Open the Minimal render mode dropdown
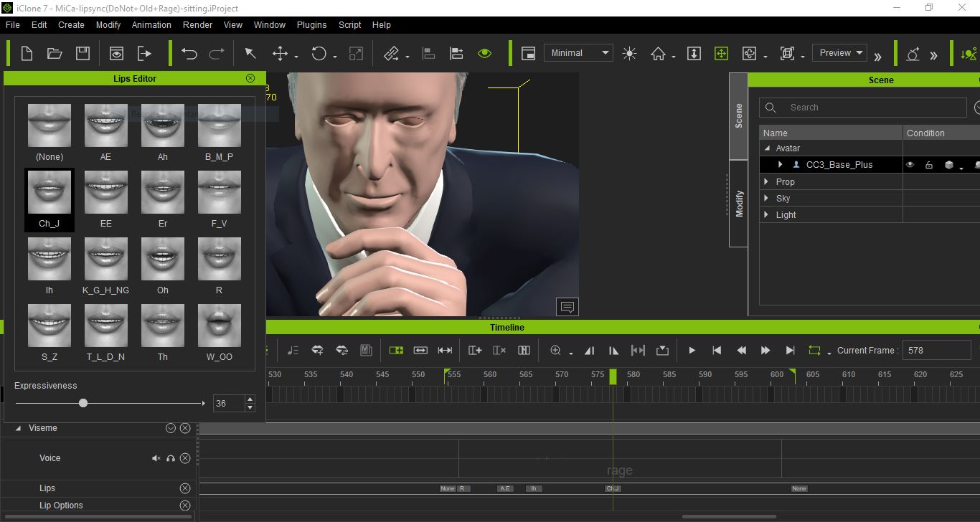This screenshot has width=980, height=522. (578, 53)
